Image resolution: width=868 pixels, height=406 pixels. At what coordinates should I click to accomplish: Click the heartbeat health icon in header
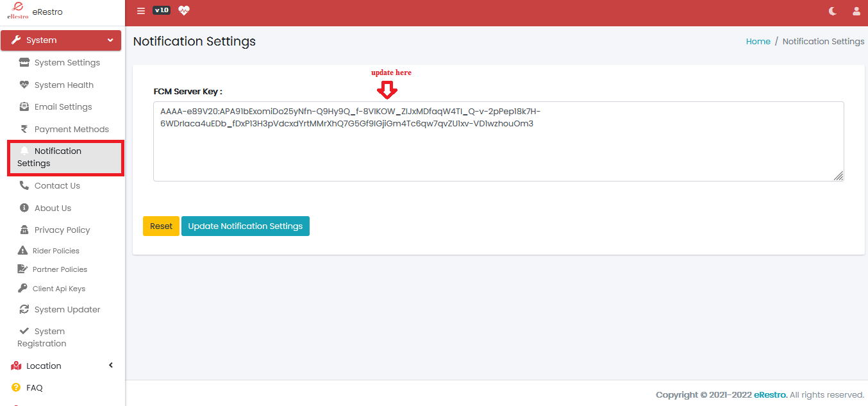(x=184, y=11)
